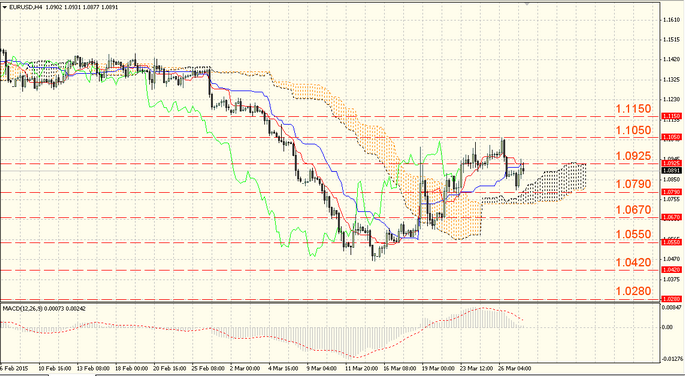Click the red 1.0790 price-axis tag

coord(671,192)
